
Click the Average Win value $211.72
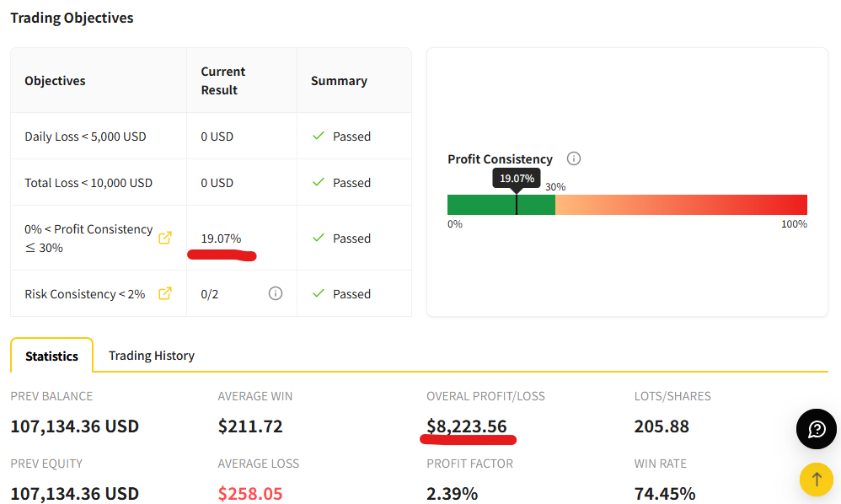pos(250,426)
